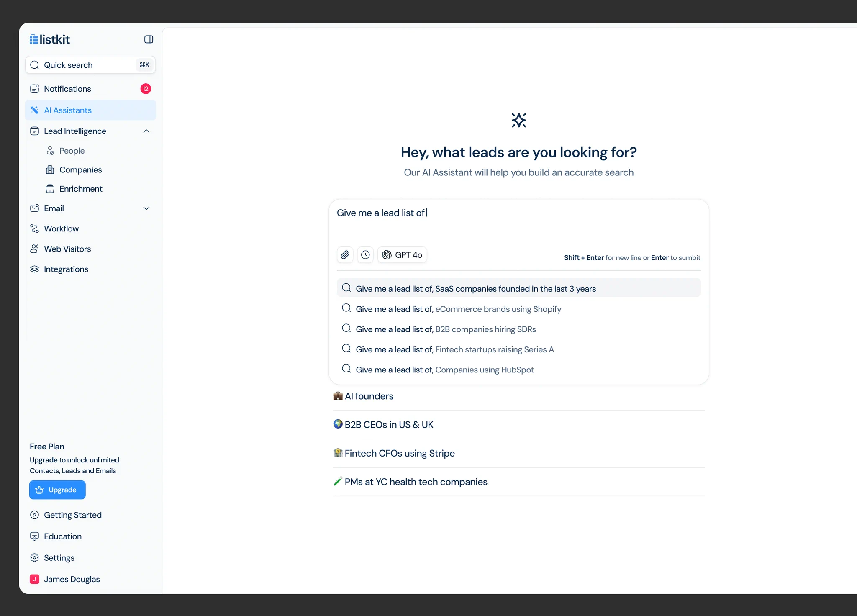Click the Upgrade text in the Free Plan notice
This screenshot has width=857, height=616.
point(44,460)
